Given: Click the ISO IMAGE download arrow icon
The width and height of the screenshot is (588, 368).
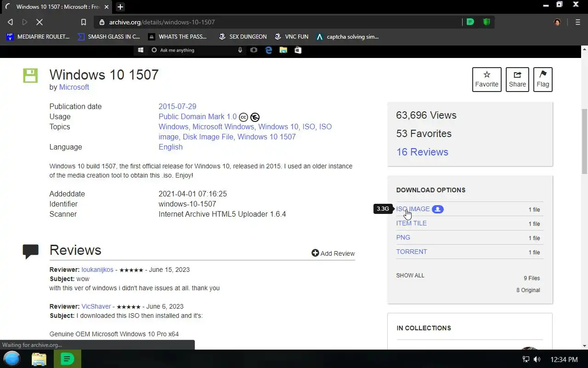Looking at the screenshot, I should [438, 209].
